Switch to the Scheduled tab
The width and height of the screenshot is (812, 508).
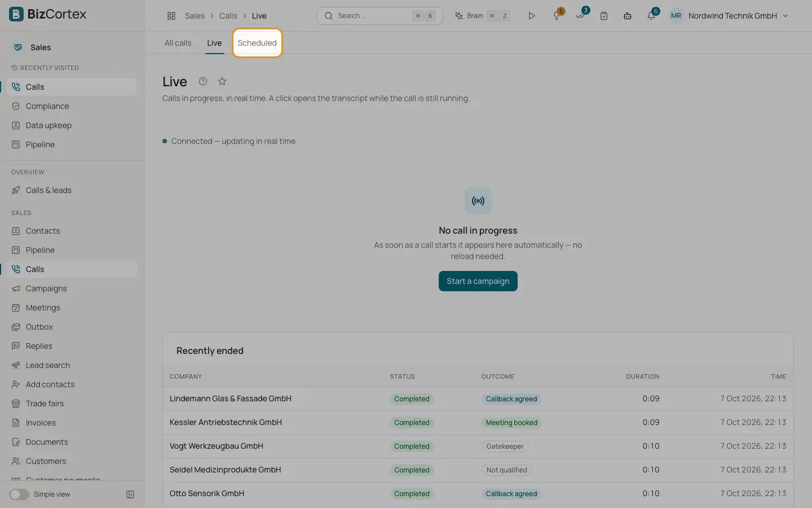pos(257,43)
